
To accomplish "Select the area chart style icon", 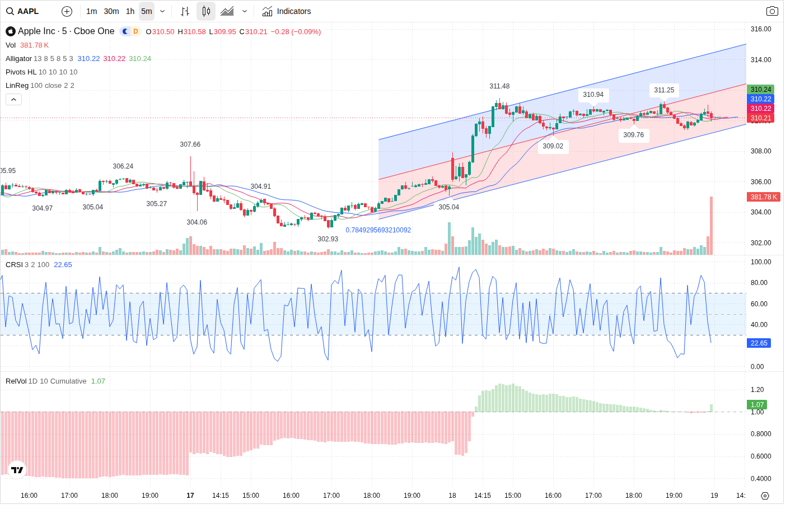I will pos(227,11).
